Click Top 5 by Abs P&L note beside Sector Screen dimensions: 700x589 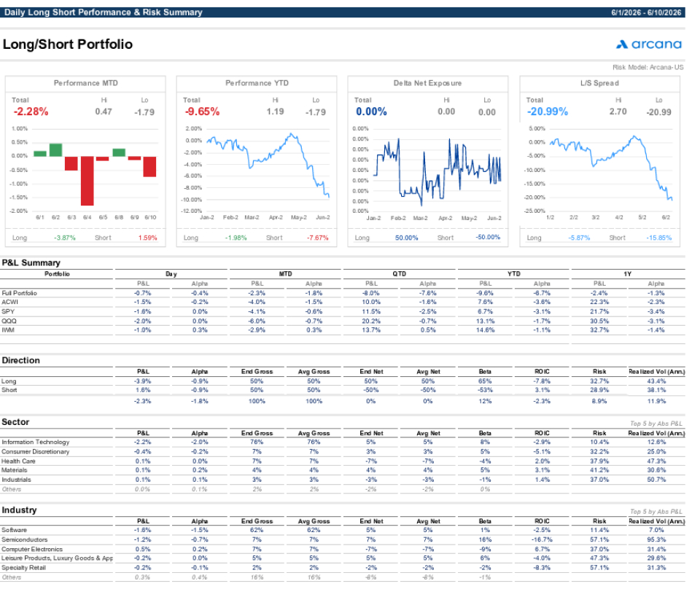[656, 424]
